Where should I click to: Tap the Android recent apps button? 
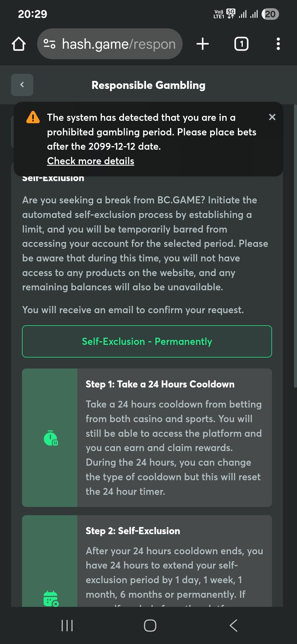pyautogui.click(x=67, y=626)
